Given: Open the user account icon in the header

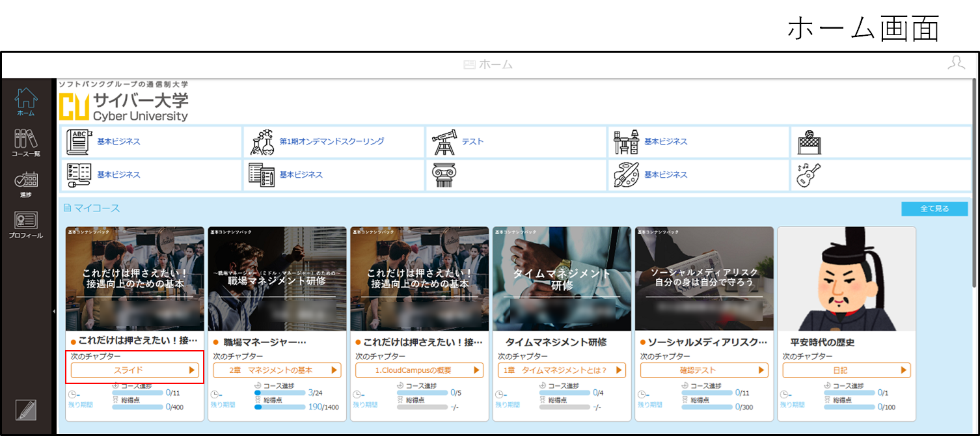Looking at the screenshot, I should pos(956,63).
